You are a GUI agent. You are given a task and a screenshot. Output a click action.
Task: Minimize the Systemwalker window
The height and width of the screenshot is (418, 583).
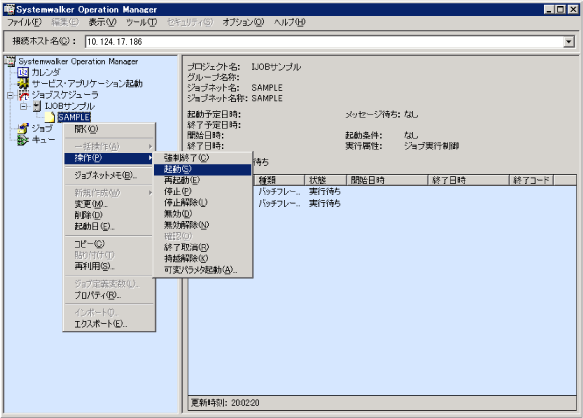tap(550, 9)
